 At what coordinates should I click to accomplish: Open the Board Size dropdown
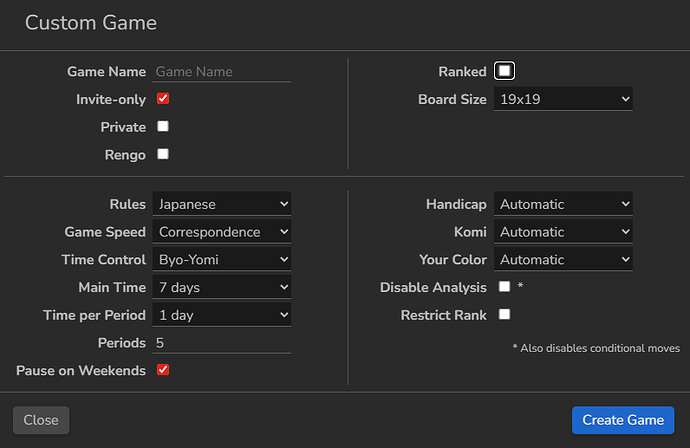pos(564,99)
